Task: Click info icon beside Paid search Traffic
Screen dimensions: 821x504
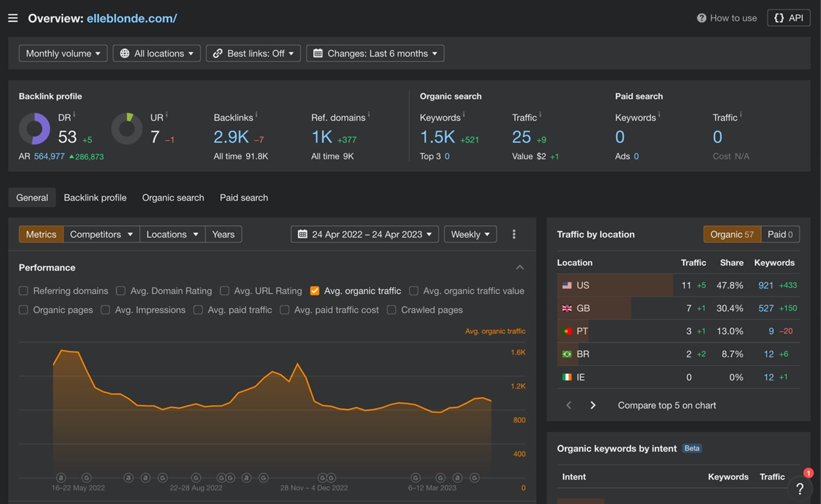Action: click(741, 115)
